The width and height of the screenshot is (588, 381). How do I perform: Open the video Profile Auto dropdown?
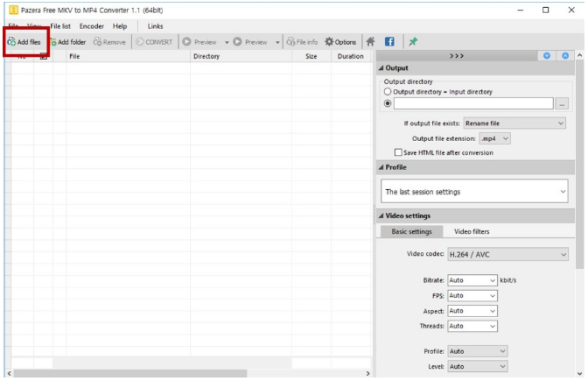tap(478, 351)
